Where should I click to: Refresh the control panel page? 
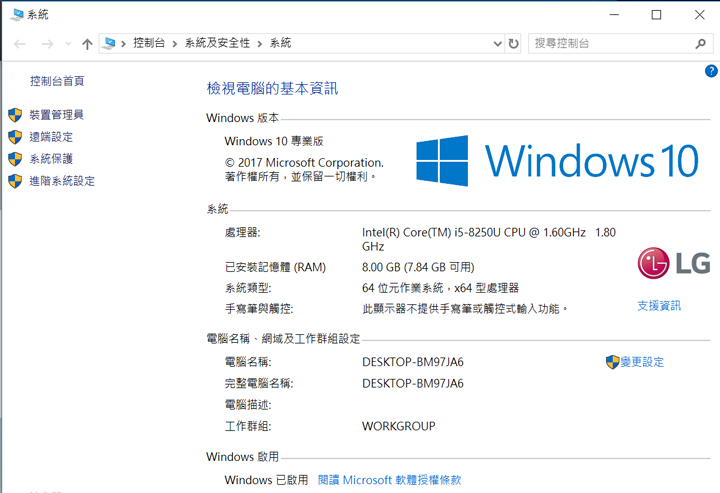tap(513, 44)
